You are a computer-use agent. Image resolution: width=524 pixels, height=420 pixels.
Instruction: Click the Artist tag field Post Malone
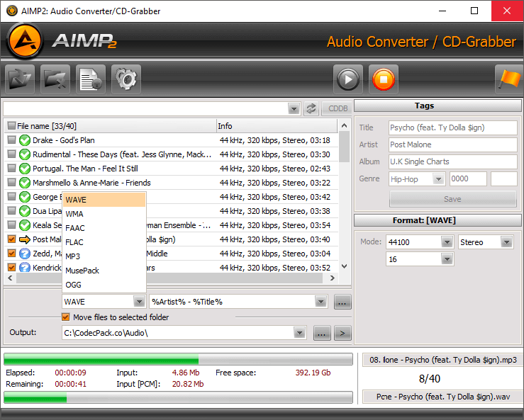click(453, 144)
